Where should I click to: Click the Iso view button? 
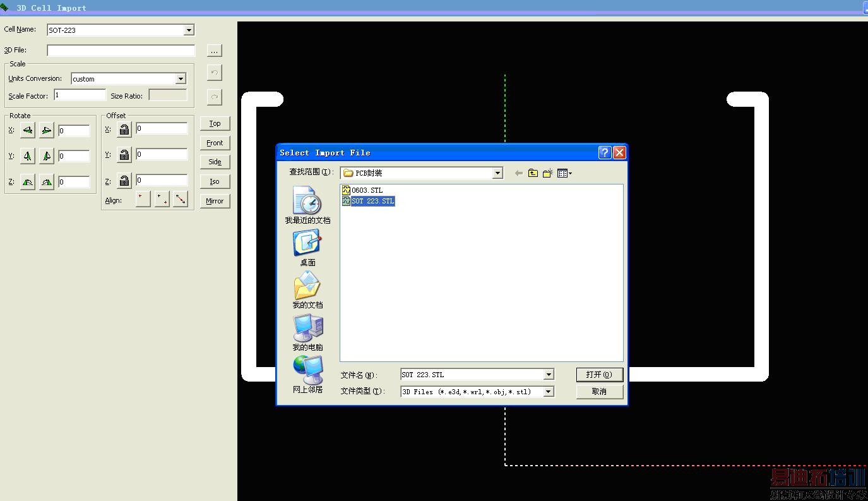tap(215, 181)
